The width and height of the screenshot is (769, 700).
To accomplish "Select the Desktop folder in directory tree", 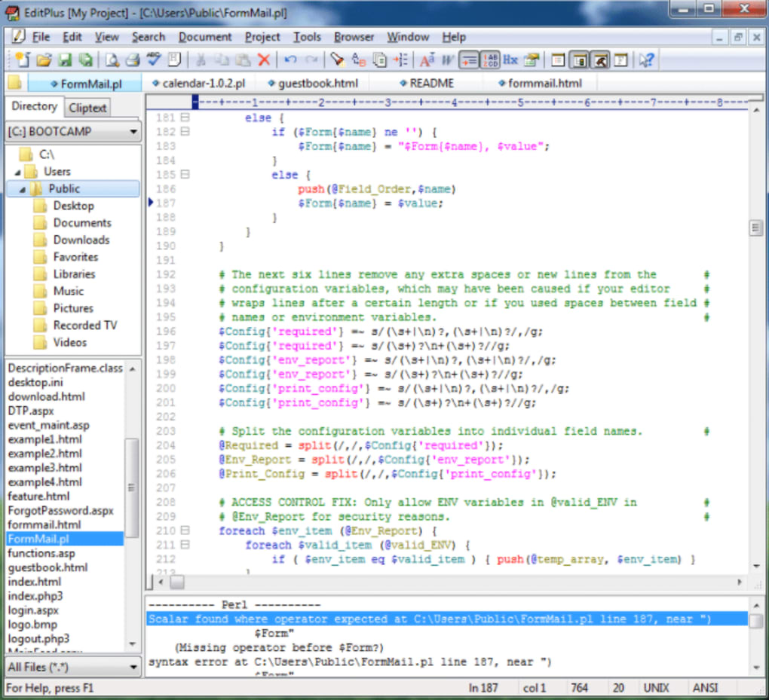I will tap(74, 206).
